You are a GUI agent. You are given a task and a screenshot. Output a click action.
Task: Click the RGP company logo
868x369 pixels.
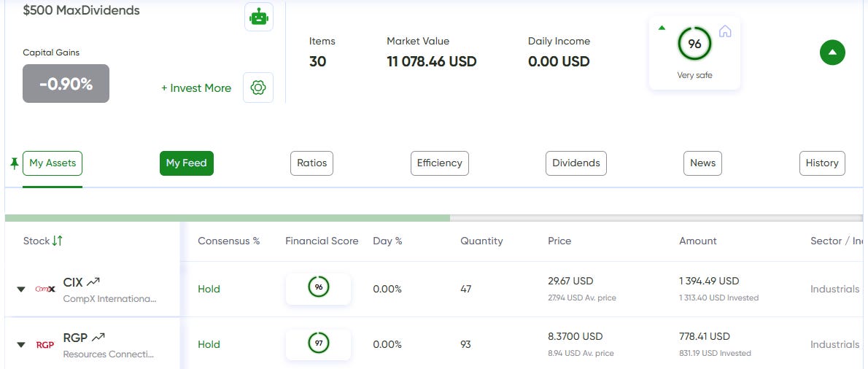click(45, 344)
